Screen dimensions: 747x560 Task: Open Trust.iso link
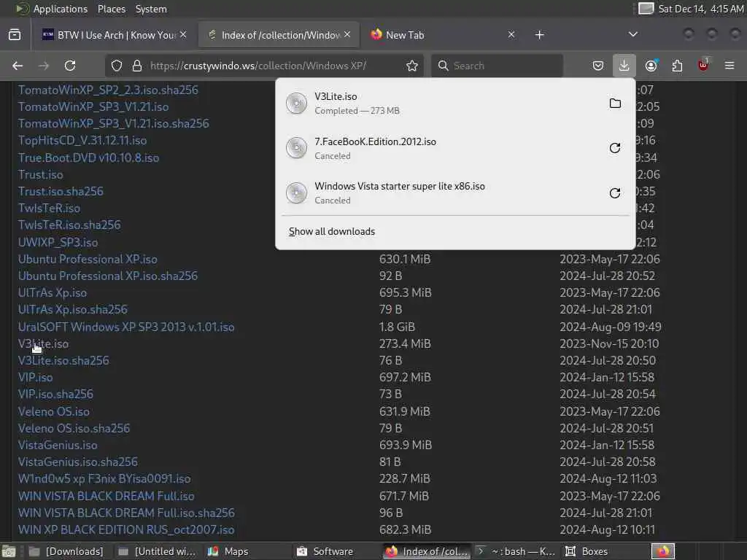click(41, 175)
